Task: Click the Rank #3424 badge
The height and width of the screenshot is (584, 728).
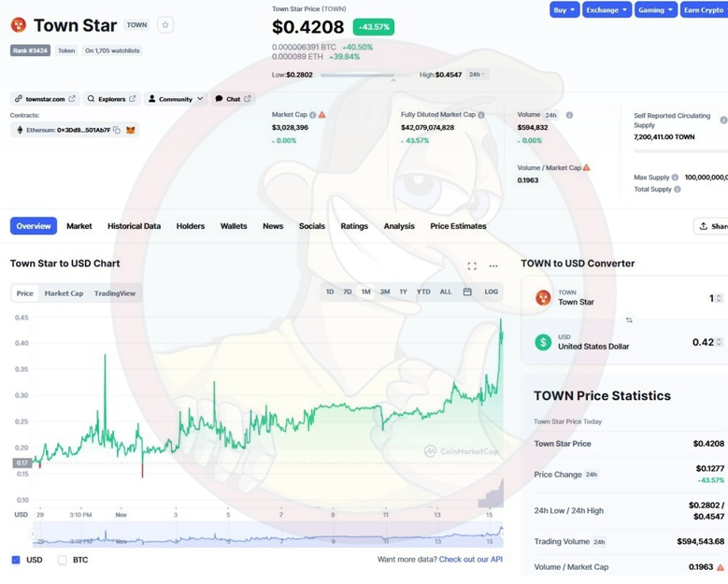Action: pos(30,50)
